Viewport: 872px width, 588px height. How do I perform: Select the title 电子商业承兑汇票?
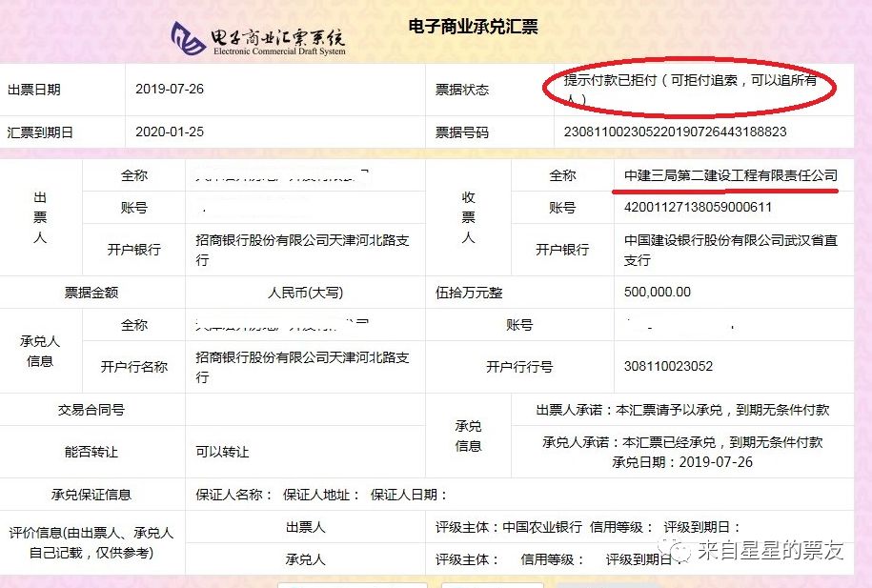coord(474,27)
